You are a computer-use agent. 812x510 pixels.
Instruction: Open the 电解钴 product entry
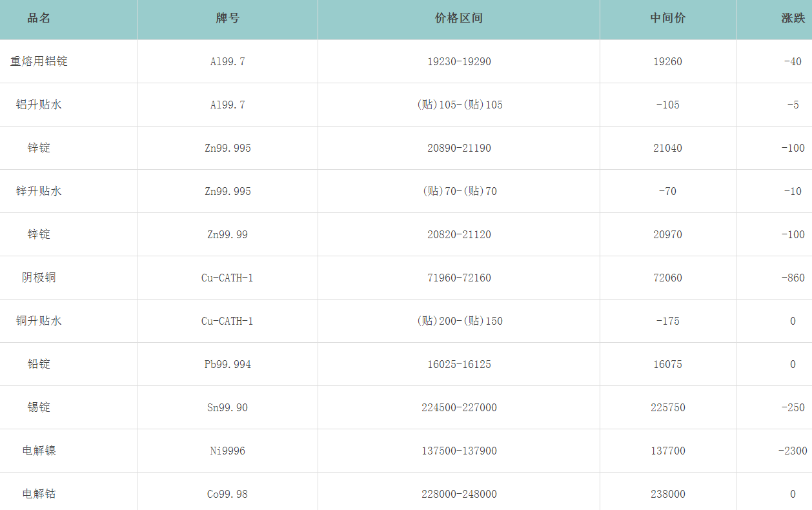click(39, 494)
